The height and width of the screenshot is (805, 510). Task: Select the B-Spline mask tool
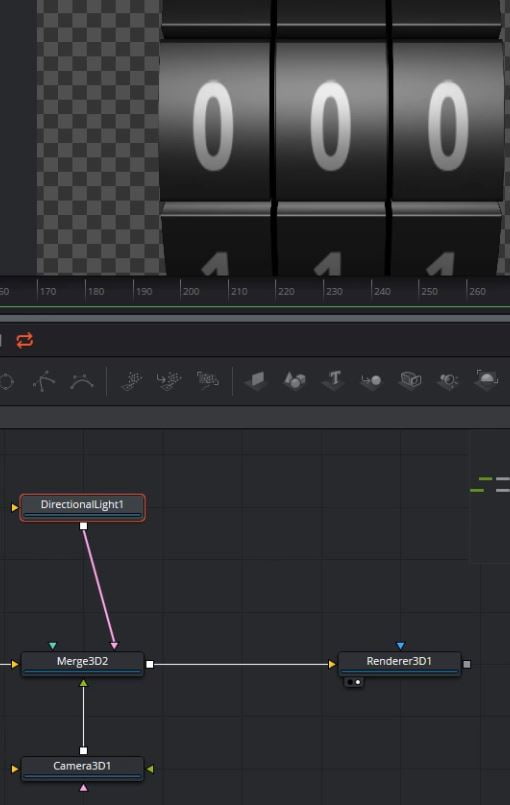click(x=82, y=381)
